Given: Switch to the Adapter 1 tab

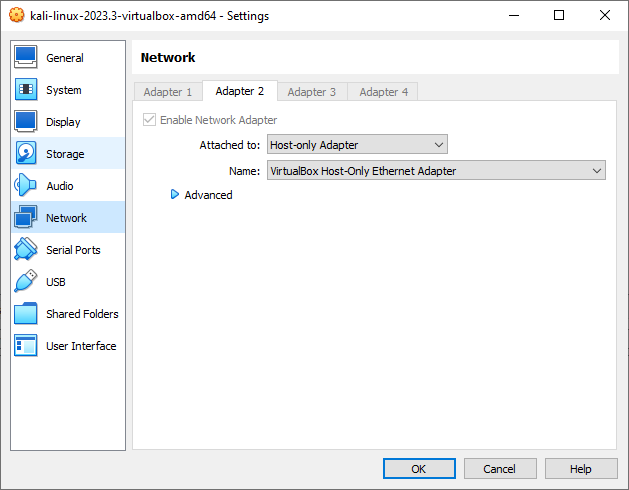Looking at the screenshot, I should tap(168, 92).
